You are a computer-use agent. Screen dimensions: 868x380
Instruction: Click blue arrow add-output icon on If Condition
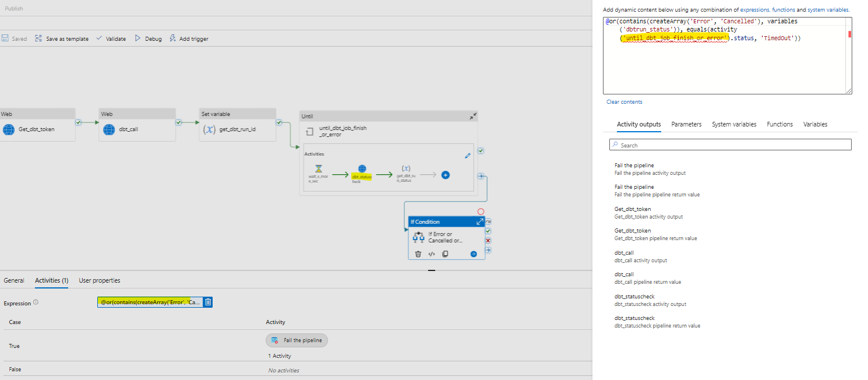pos(474,254)
